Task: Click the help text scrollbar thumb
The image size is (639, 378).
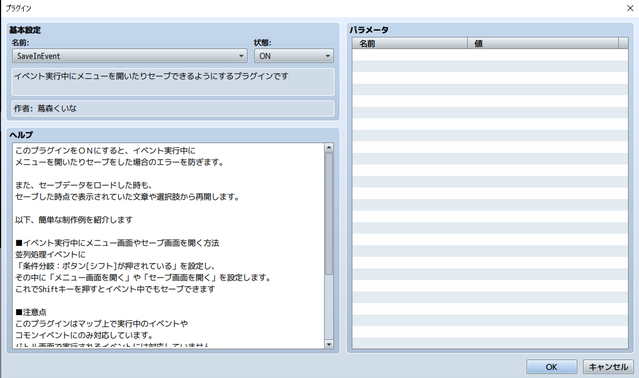Action: (329, 213)
